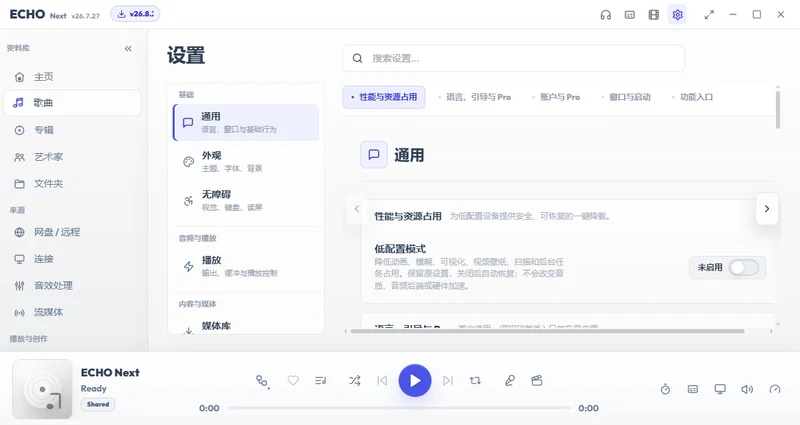Open the sleep timer stopwatch icon
800x425 pixels.
tap(665, 389)
